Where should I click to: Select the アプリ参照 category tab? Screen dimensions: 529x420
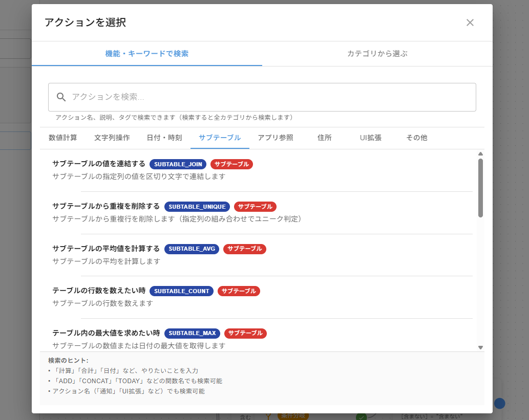[x=275, y=138]
